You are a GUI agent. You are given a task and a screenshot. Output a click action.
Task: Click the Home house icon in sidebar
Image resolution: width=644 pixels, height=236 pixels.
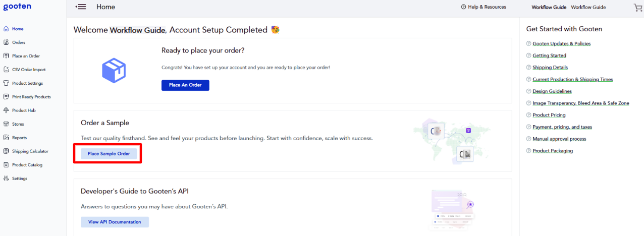pos(6,29)
